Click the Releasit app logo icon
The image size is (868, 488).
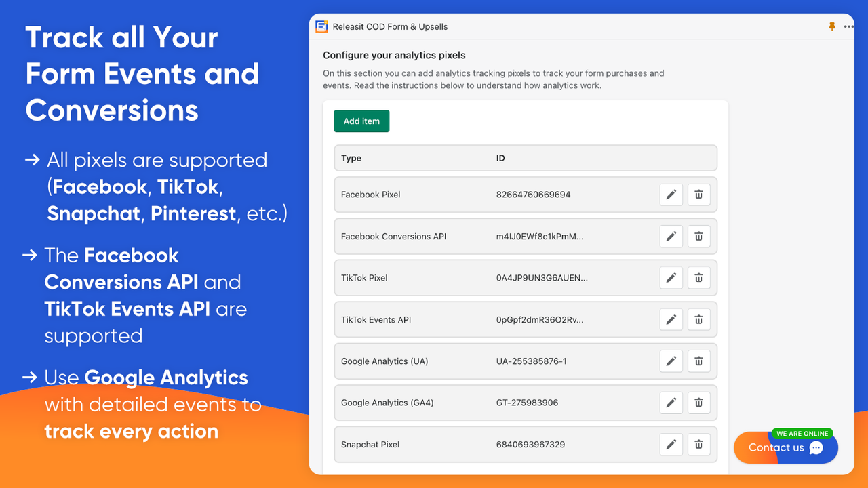click(x=322, y=26)
